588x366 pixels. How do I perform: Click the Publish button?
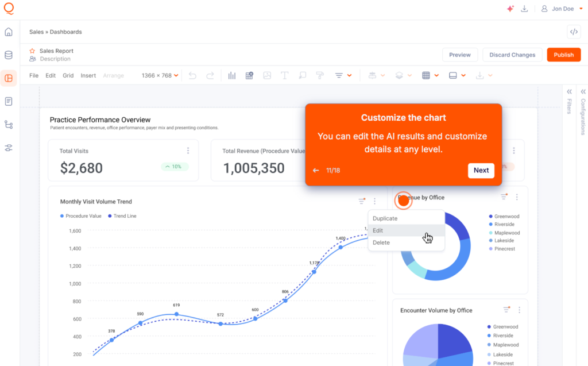pos(563,55)
